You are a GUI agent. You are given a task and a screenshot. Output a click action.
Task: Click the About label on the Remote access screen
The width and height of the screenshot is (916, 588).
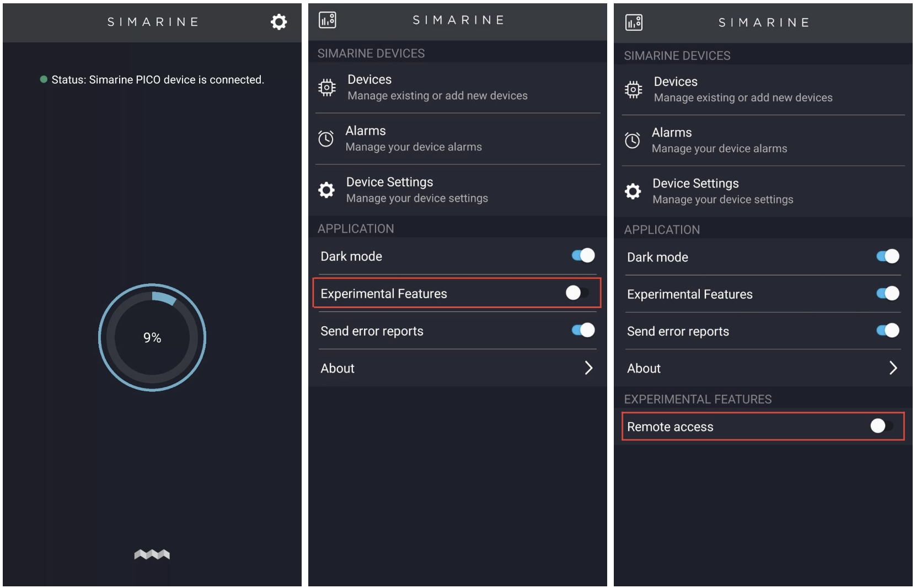point(644,368)
